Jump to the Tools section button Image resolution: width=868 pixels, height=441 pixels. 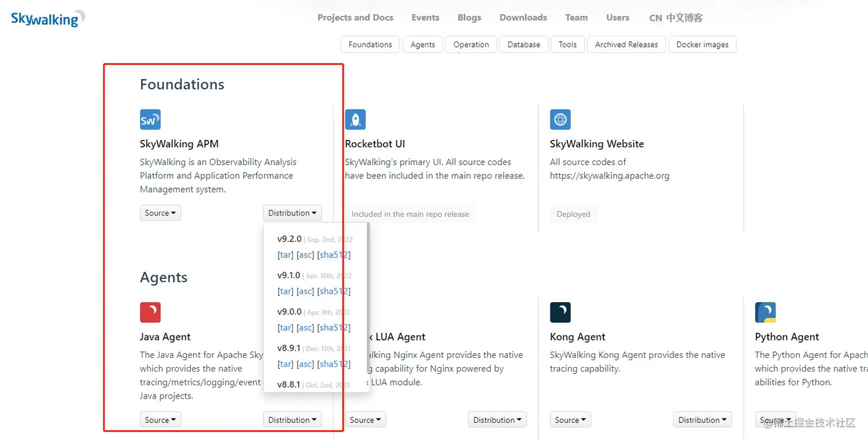(x=567, y=44)
